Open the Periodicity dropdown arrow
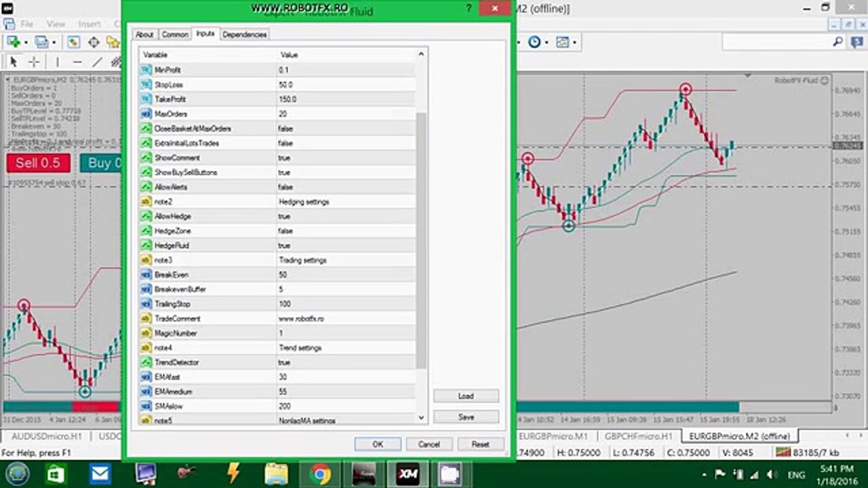 (x=546, y=42)
